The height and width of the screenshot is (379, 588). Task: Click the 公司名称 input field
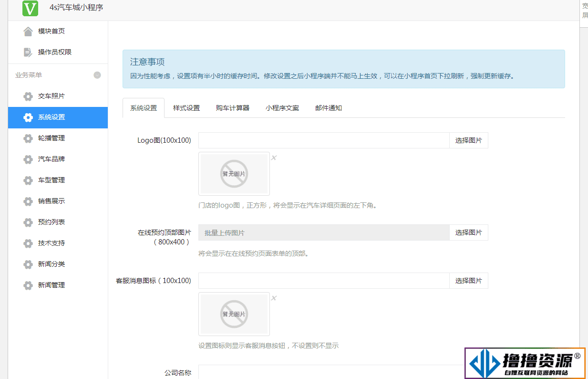coord(331,372)
